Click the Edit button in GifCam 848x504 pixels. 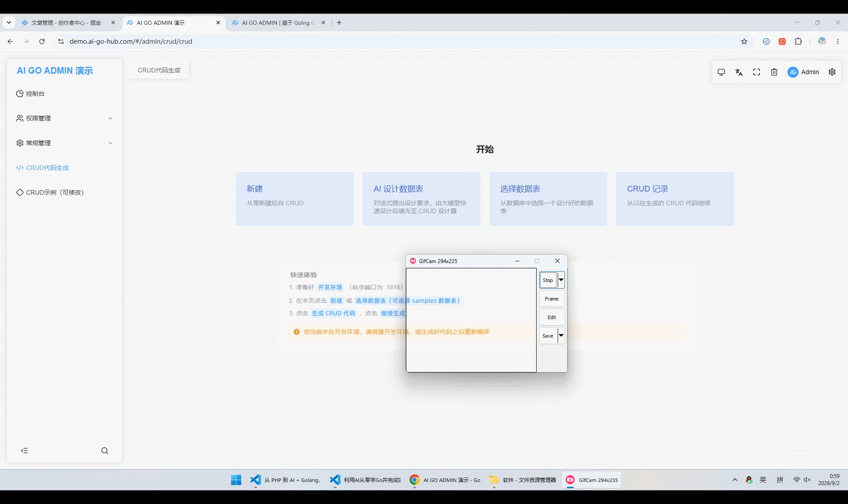552,317
